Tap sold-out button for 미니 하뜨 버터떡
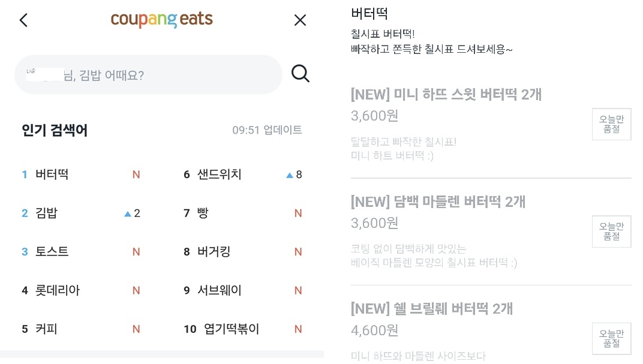This screenshot has width=643, height=364. (611, 124)
